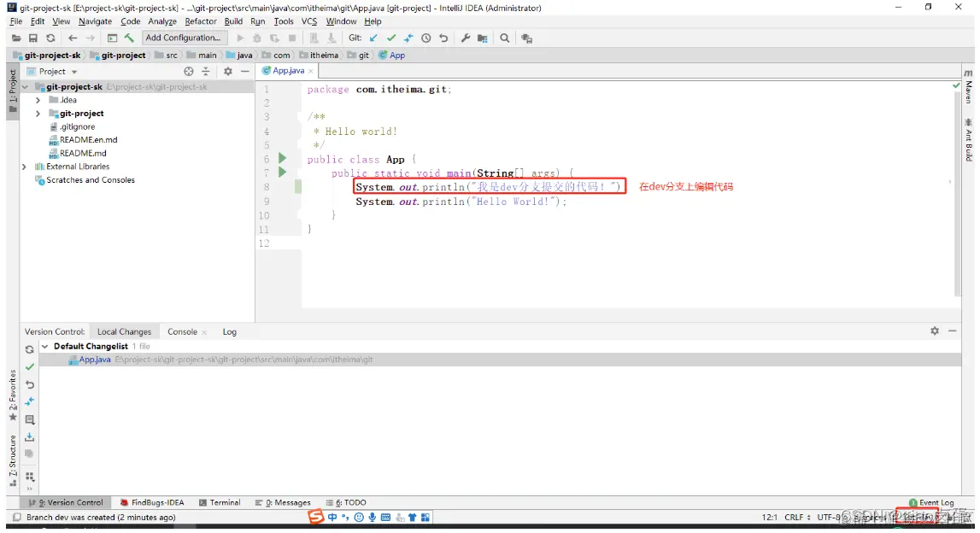Click the toolbar icon right of Search Everywhere
Viewport: 980px width, 533px height.
tap(527, 38)
